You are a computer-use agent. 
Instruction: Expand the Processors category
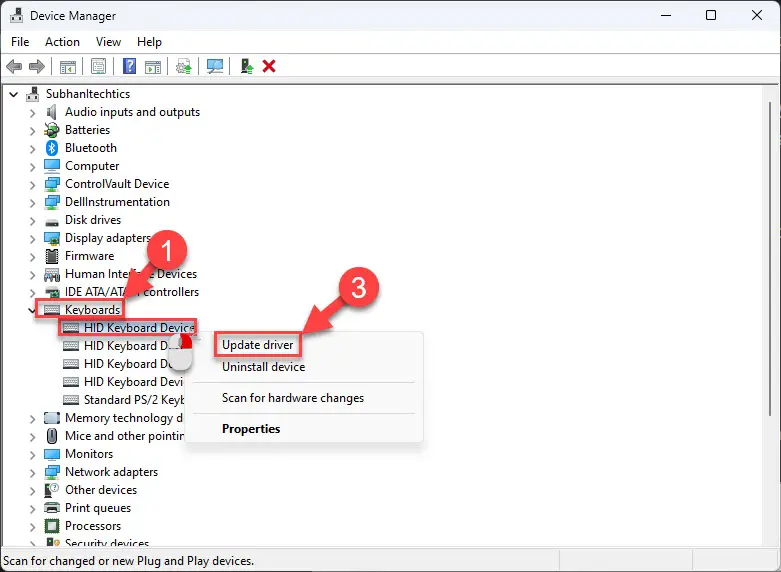[32, 527]
